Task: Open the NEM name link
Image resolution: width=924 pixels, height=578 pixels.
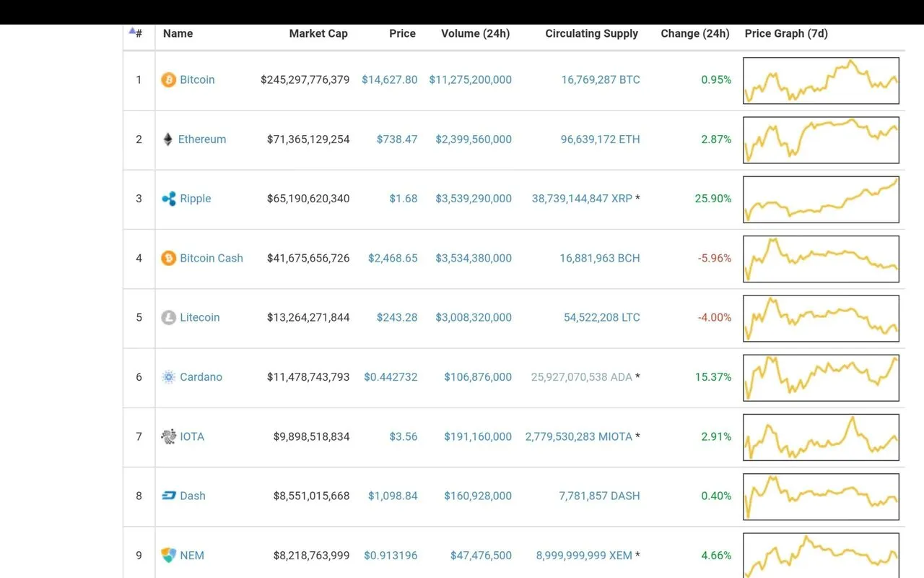Action: click(x=192, y=555)
